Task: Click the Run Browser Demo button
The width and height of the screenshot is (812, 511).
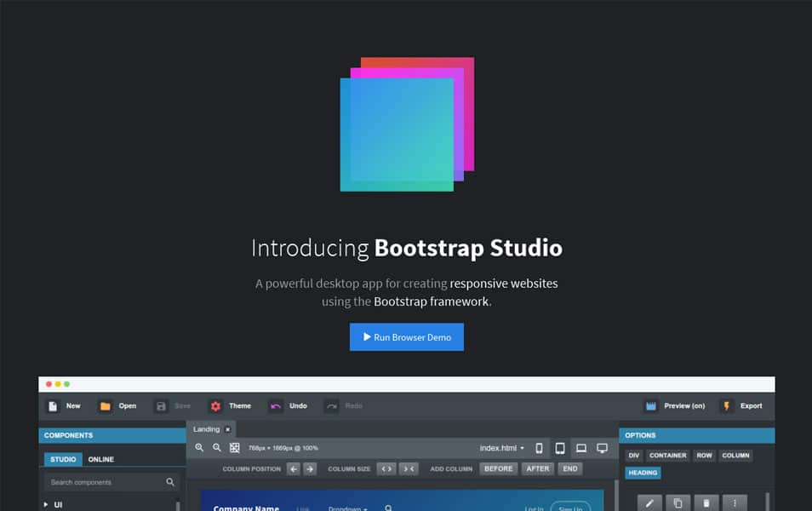Action: pyautogui.click(x=406, y=336)
